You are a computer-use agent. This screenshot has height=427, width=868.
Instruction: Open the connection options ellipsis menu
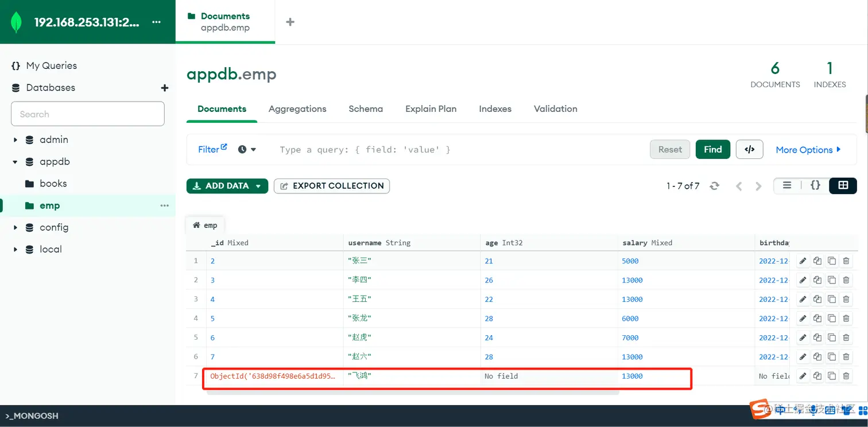pyautogui.click(x=156, y=22)
